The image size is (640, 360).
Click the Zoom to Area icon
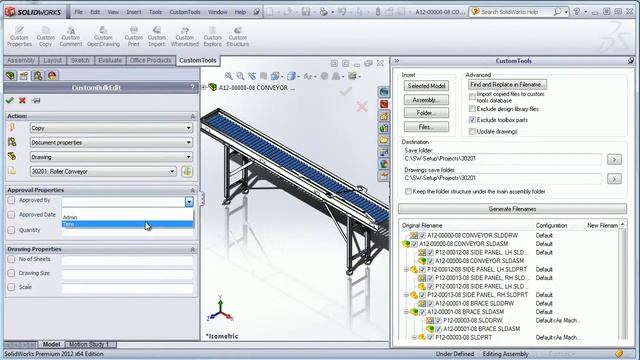pos(240,76)
